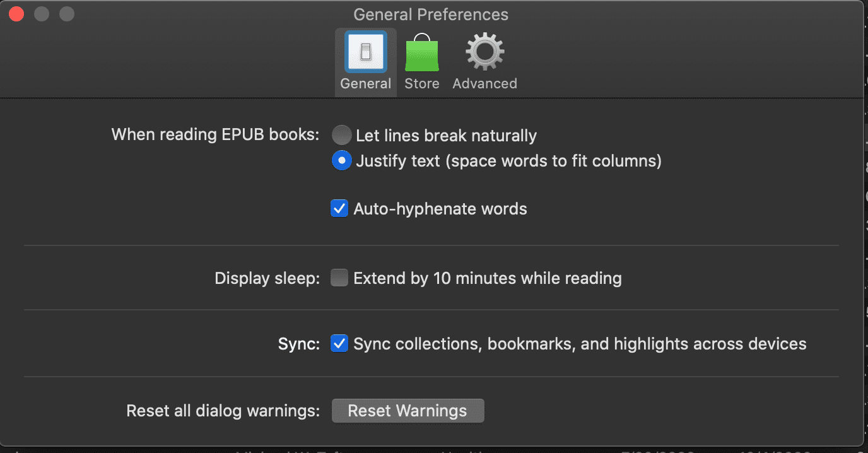Click the third zoom window button
The width and height of the screenshot is (868, 453).
66,14
